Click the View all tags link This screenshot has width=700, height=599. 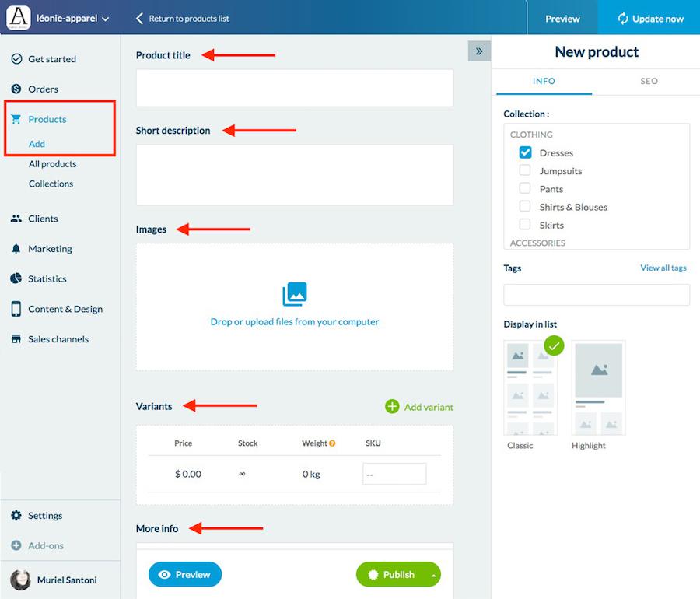click(663, 268)
